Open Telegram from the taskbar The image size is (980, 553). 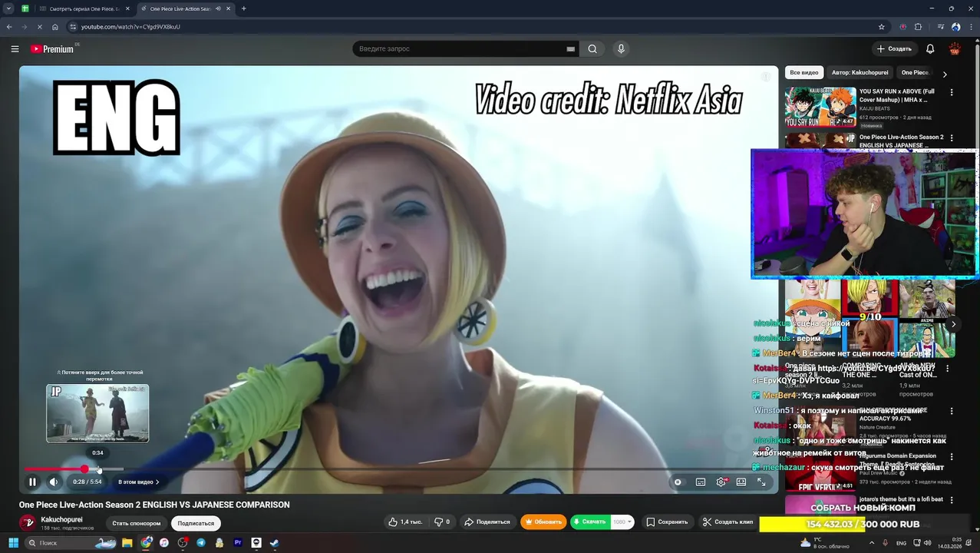tap(201, 543)
